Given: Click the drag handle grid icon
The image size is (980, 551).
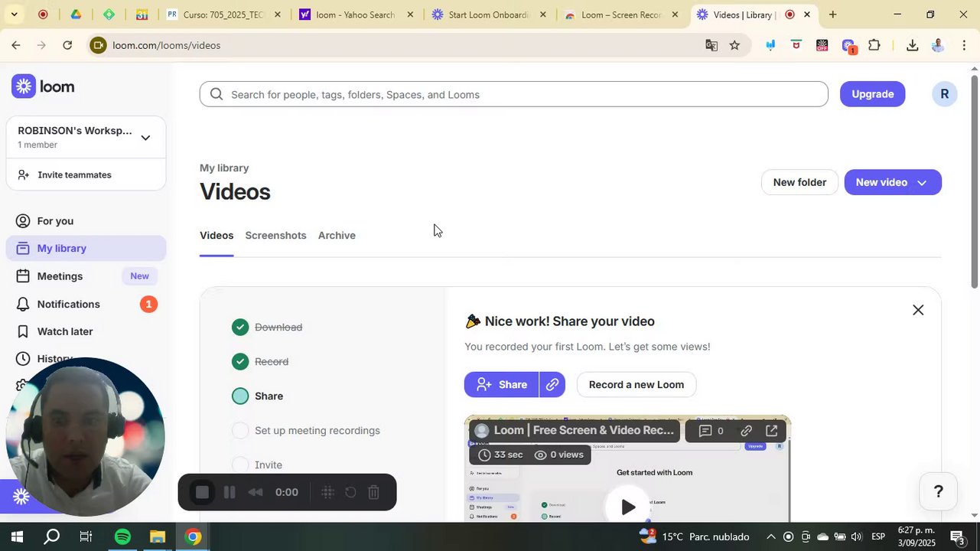Looking at the screenshot, I should point(327,493).
